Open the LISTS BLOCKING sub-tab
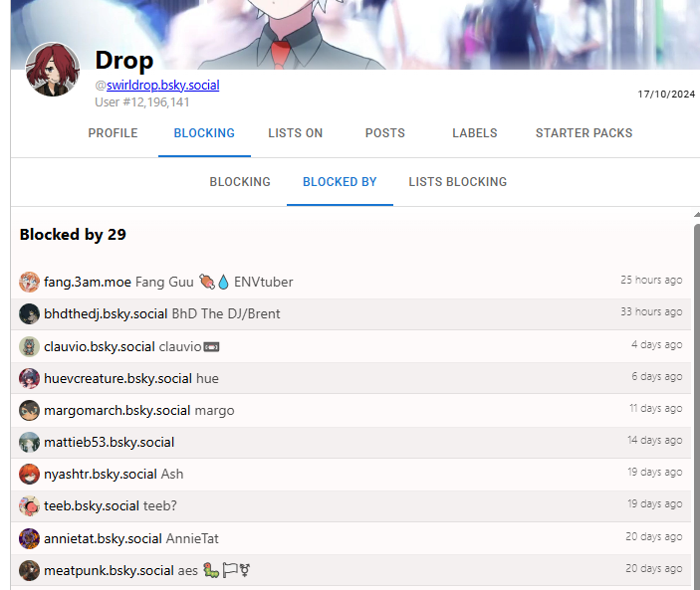Viewport: 700px width, 590px height. pos(458,182)
